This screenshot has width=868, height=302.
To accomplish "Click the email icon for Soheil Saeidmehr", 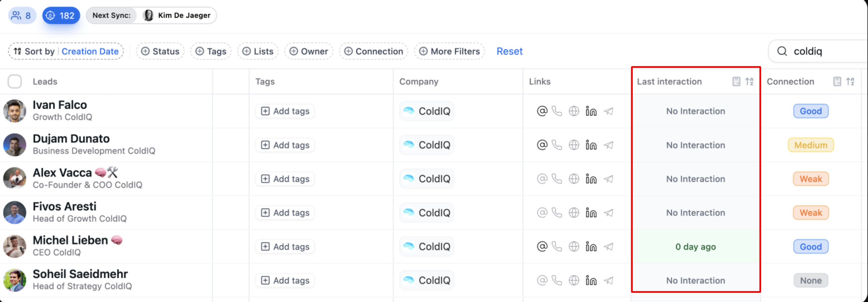I will pyautogui.click(x=542, y=281).
